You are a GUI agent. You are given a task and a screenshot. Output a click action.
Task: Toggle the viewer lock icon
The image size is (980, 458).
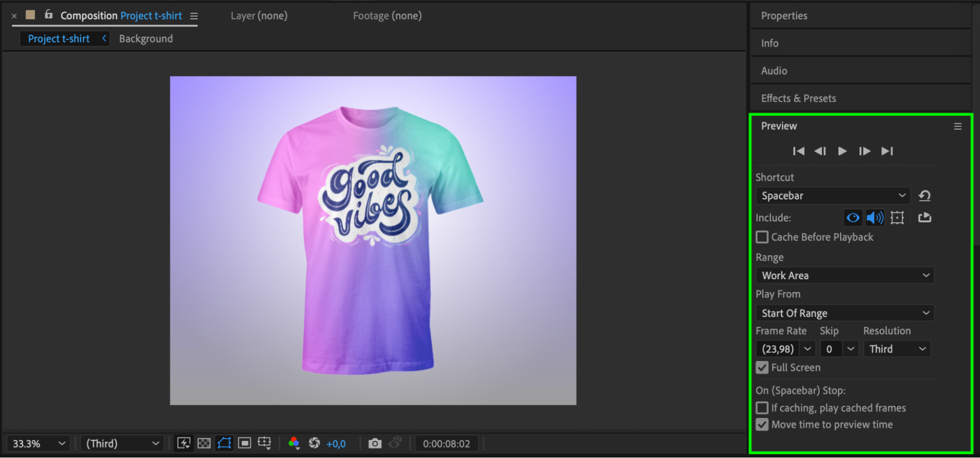coord(49,15)
